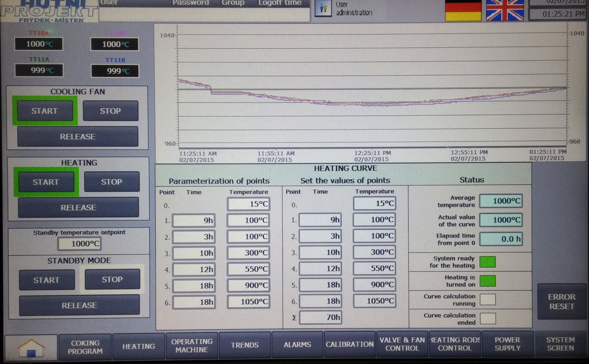Click the Error Reset button

coord(562,301)
